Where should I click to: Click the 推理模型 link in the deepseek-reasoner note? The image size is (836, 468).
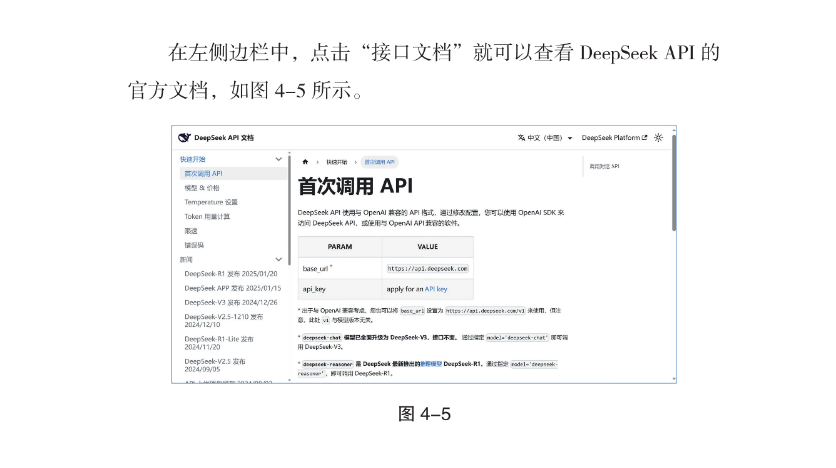(x=431, y=364)
